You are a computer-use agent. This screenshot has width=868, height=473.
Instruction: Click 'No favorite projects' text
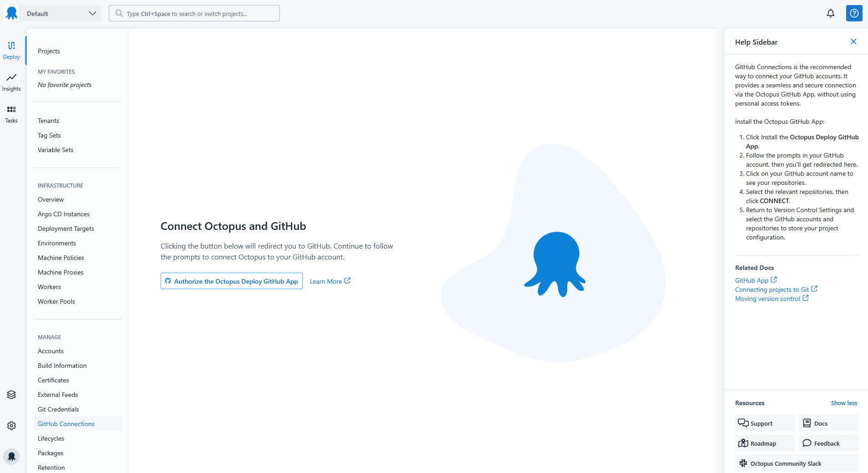point(65,85)
